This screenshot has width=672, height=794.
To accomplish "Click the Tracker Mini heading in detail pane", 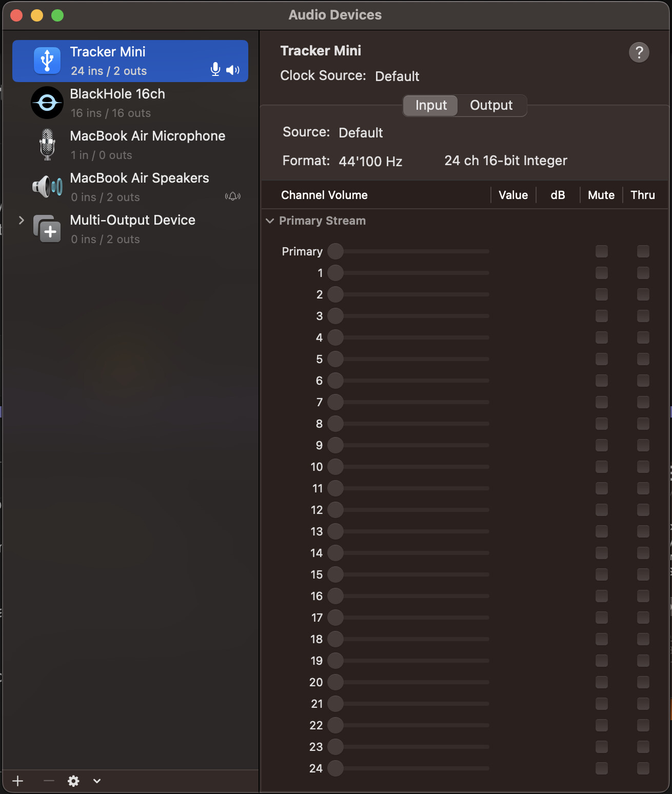I will (321, 51).
